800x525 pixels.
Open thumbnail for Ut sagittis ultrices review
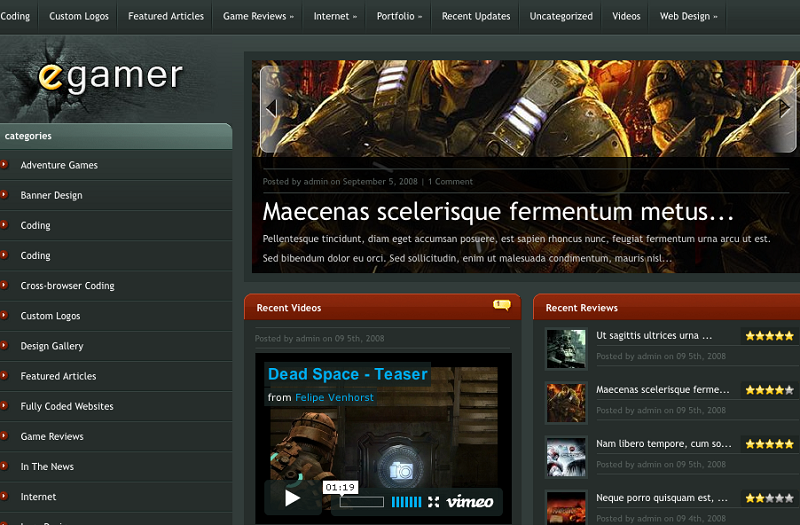coord(565,347)
